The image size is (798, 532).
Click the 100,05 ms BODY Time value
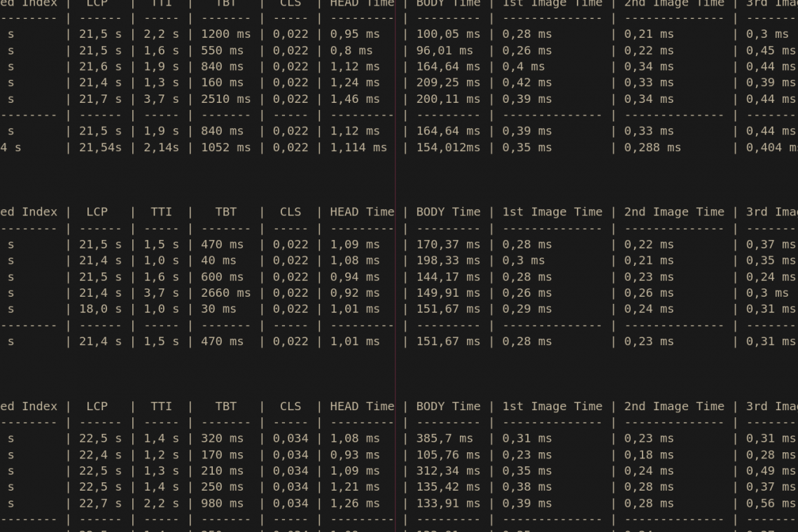click(448, 34)
